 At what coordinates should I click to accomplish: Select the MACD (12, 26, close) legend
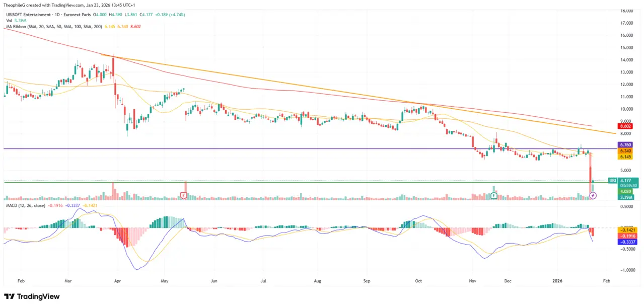[25, 205]
